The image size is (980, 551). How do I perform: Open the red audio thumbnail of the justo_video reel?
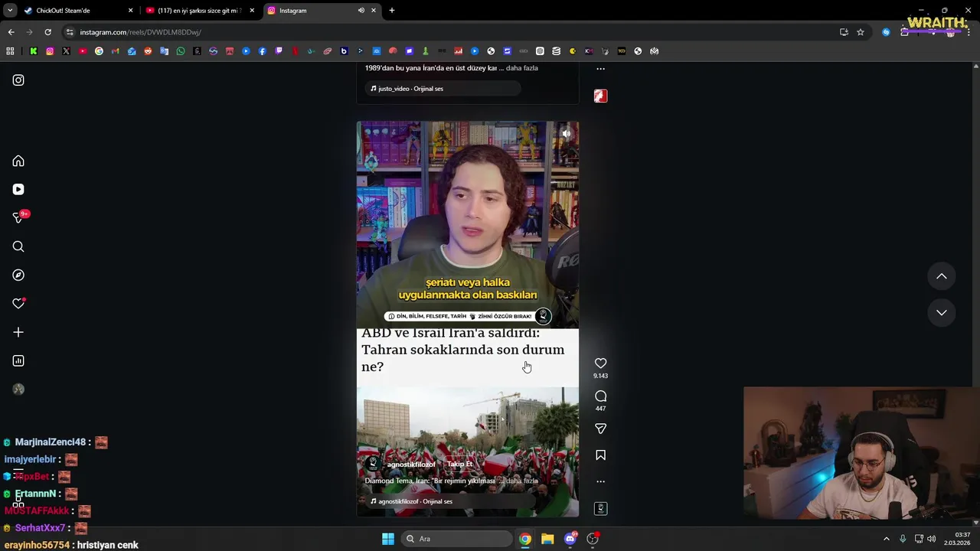point(600,96)
